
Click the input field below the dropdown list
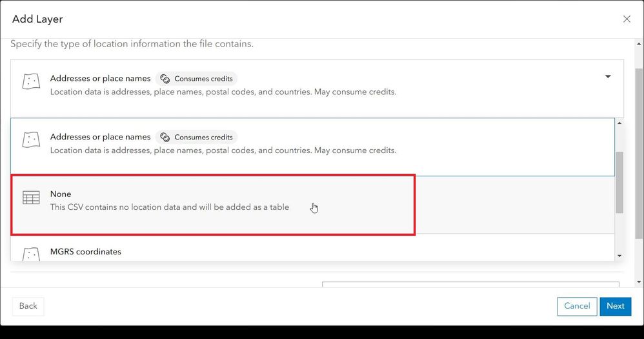(x=470, y=284)
